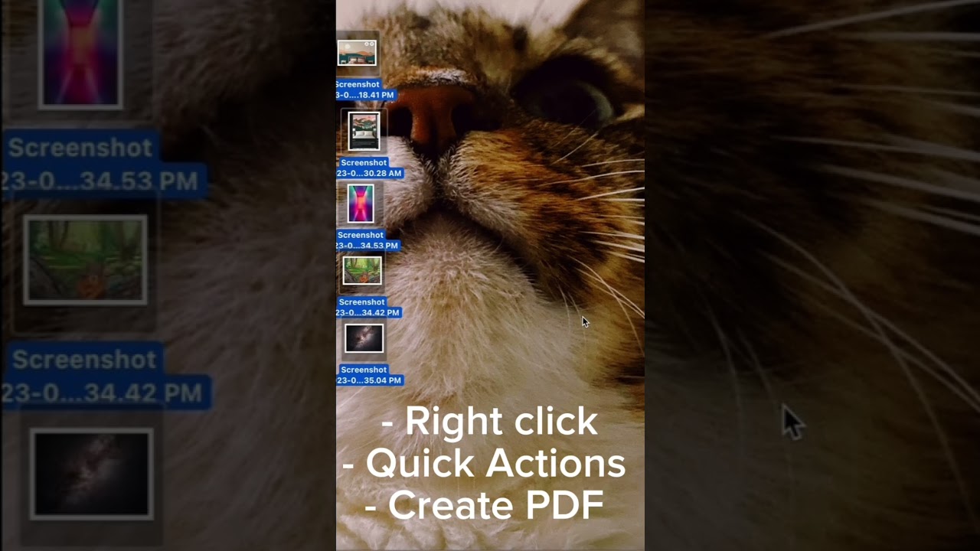This screenshot has height=551, width=980.
Task: Select the screenshot file thumbnail labeled 30.28 AM
Action: point(364,132)
